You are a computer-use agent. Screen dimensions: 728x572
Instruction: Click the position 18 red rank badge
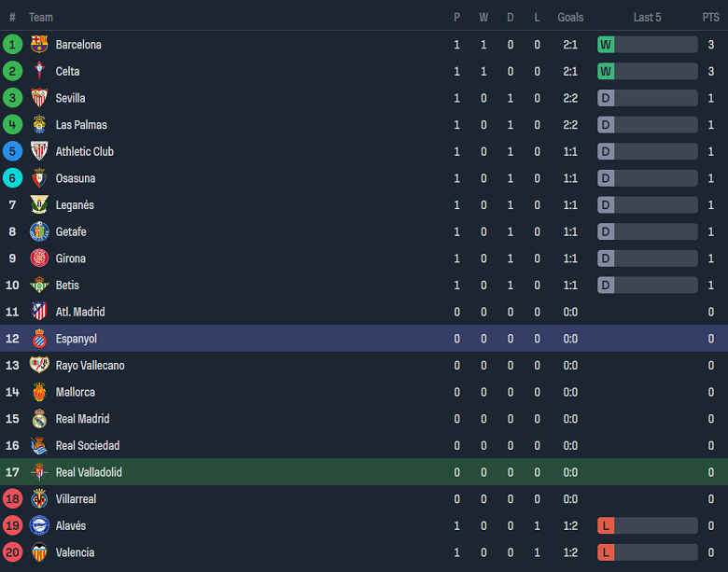[x=12, y=499]
